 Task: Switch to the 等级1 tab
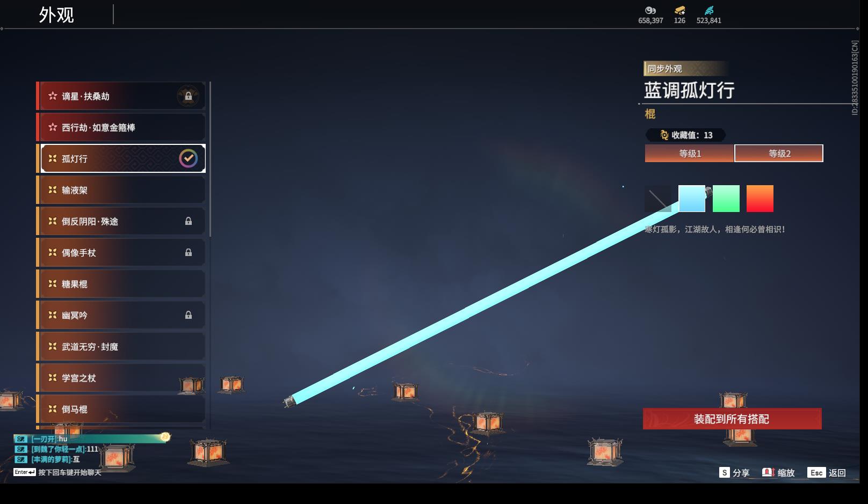point(690,154)
